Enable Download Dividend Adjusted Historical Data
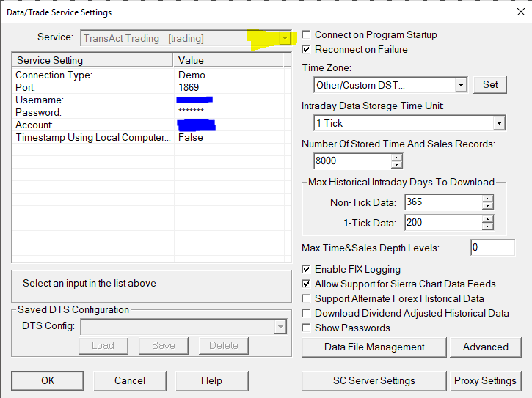The image size is (532, 398). (306, 313)
